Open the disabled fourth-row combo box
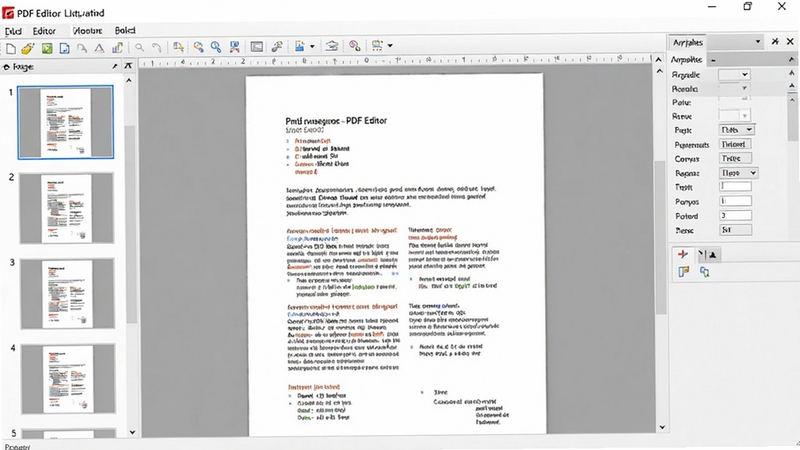Image resolution: width=800 pixels, height=450 pixels. (734, 115)
